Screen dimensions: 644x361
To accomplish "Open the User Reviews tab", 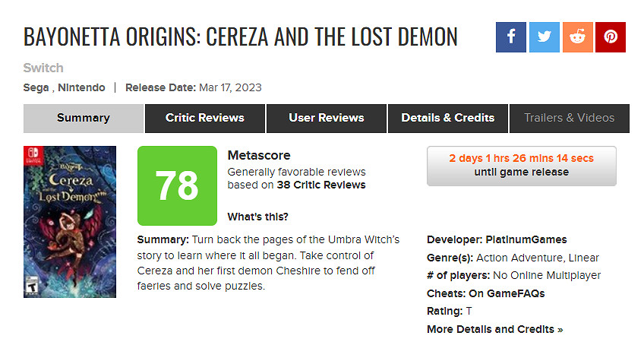I will [x=327, y=118].
